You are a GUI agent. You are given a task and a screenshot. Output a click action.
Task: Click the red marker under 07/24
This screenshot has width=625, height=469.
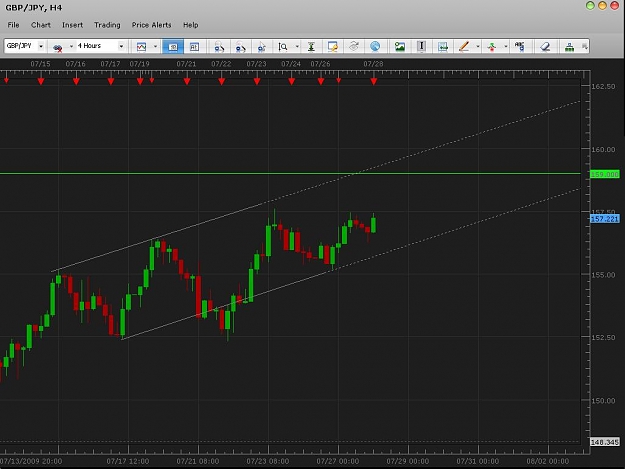[x=291, y=81]
